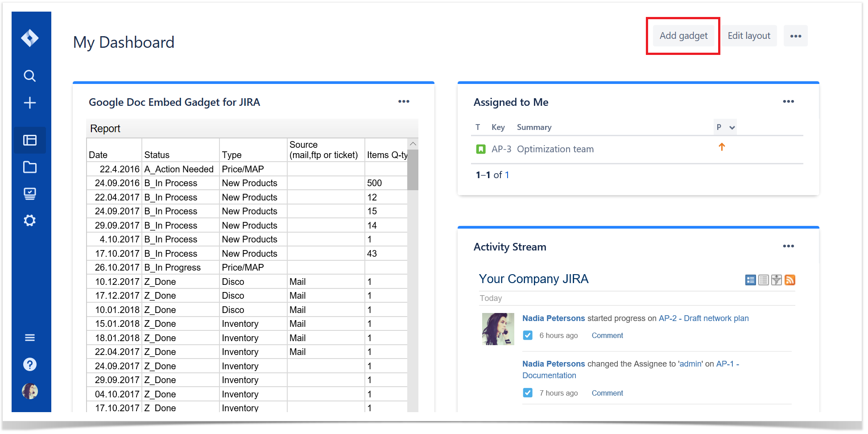Click the spreadsheet scroll up arrow
This screenshot has width=868, height=434.
pyautogui.click(x=413, y=144)
